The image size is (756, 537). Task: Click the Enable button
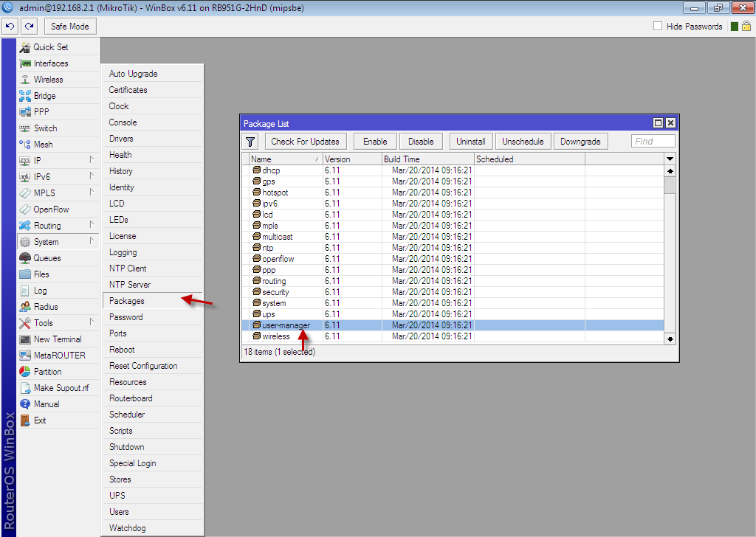point(375,142)
